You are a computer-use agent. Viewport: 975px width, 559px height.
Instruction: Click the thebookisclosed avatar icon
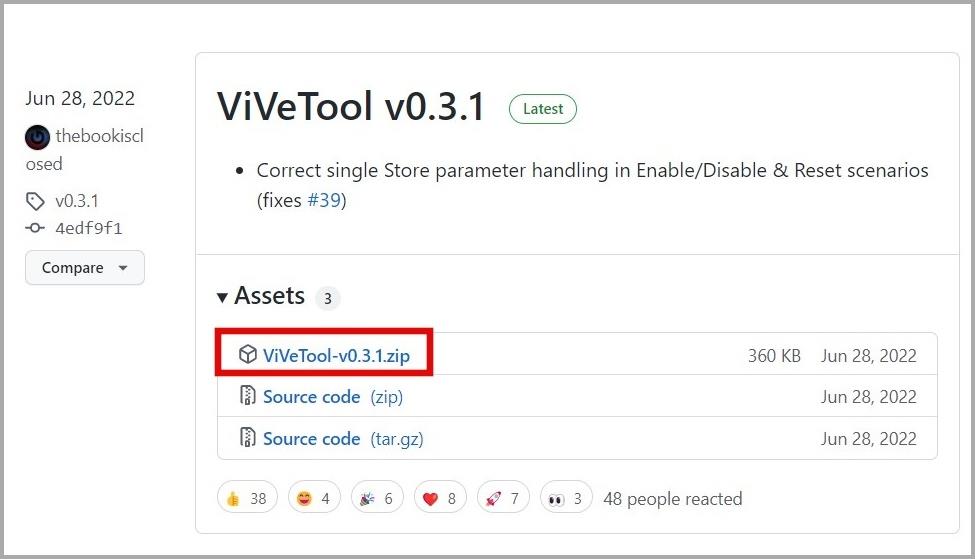pyautogui.click(x=37, y=137)
